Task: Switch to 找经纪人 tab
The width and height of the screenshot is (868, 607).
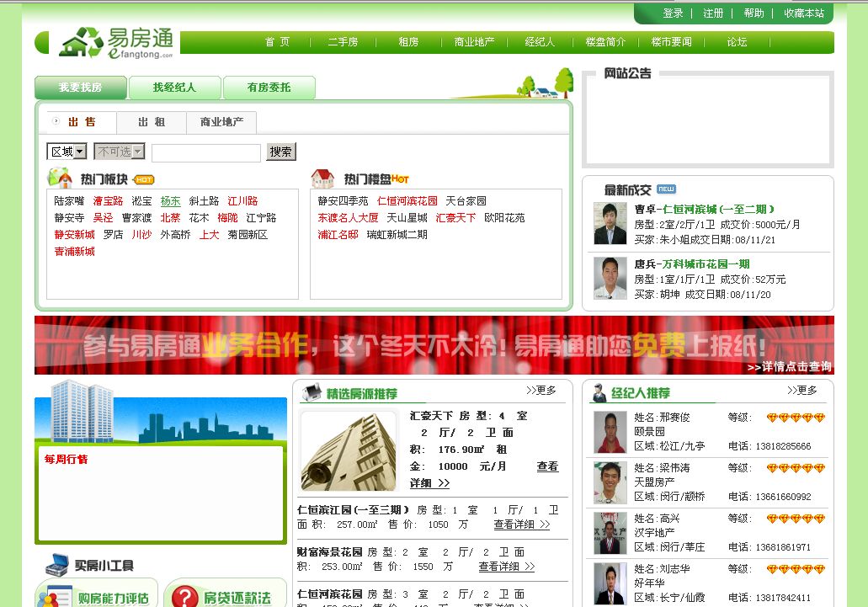Action: click(174, 88)
